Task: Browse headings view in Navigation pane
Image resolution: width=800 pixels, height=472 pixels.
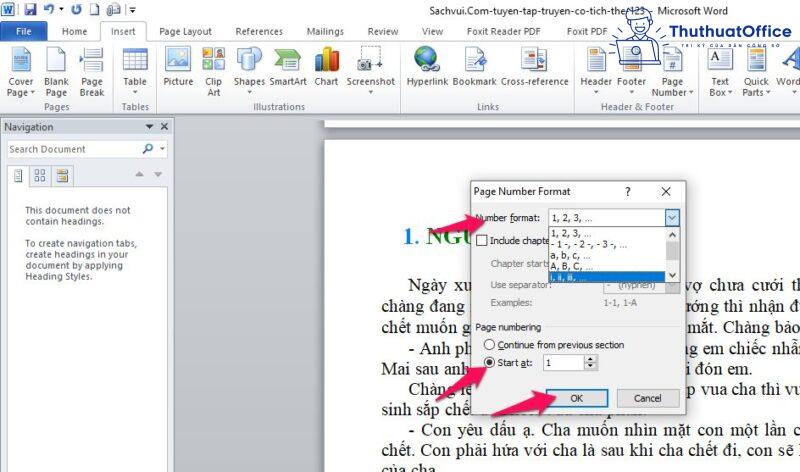Action: 18,176
